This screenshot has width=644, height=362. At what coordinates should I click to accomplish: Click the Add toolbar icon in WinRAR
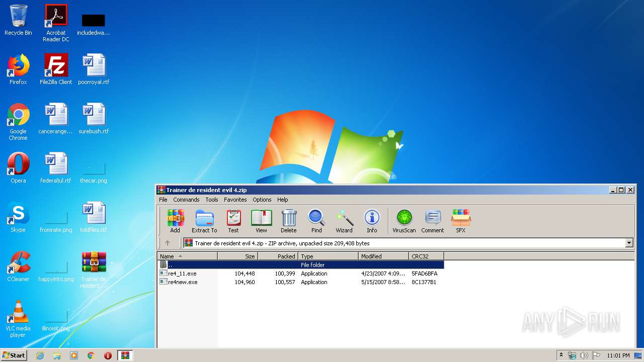coord(175,221)
